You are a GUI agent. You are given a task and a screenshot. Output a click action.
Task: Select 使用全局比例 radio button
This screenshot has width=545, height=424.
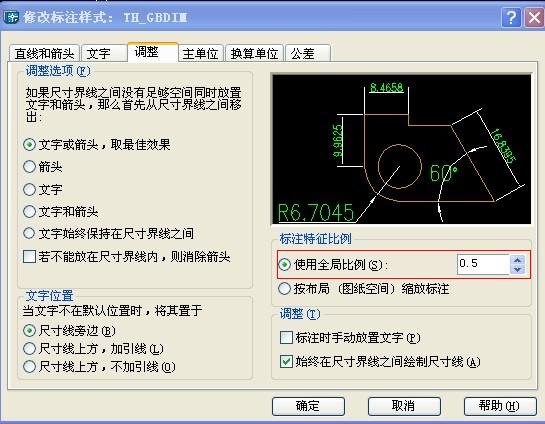285,265
